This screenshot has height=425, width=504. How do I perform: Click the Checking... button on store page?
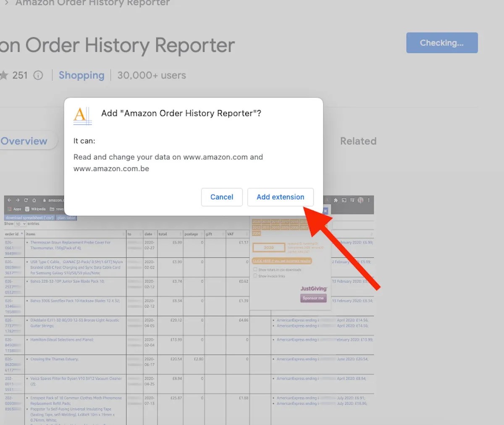coord(442,43)
